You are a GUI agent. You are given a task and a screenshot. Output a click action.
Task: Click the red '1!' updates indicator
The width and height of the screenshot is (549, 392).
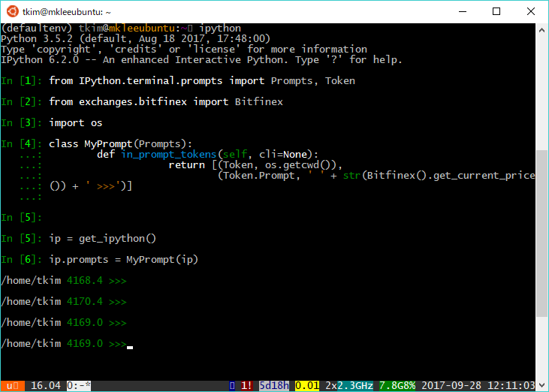click(246, 386)
